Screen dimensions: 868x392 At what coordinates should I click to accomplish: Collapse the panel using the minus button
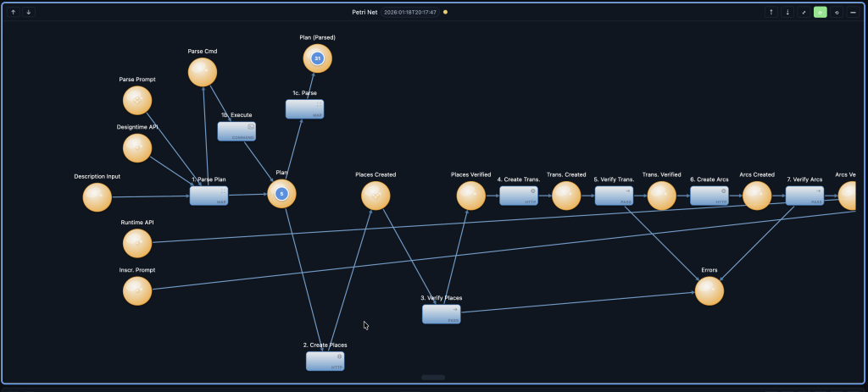click(853, 12)
